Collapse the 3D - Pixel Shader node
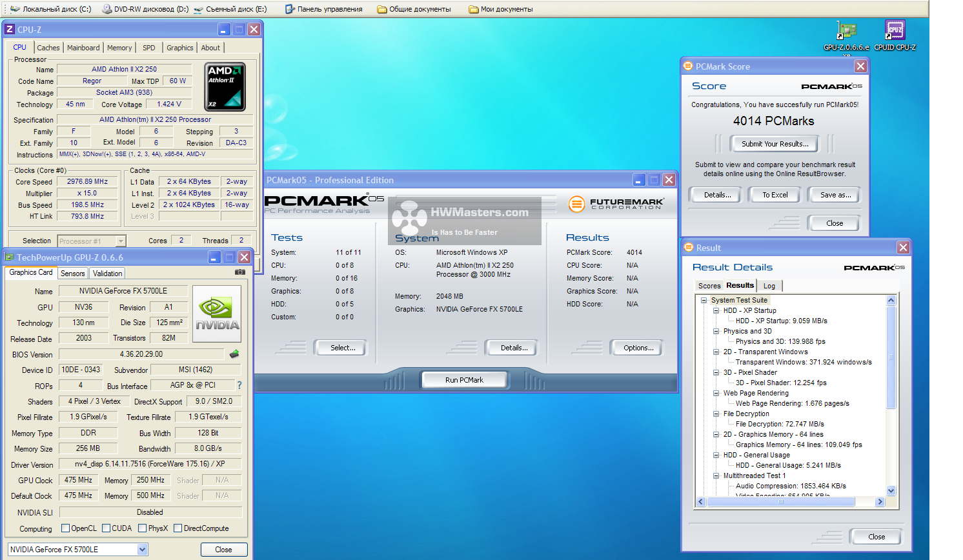 [x=716, y=372]
